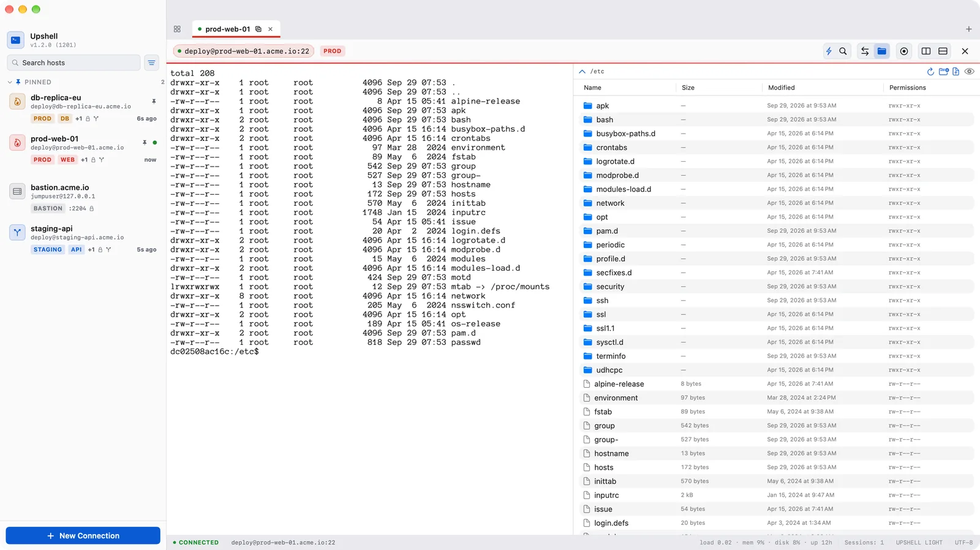Image resolution: width=980 pixels, height=550 pixels.
Task: Toggle hidden files with the eye icon
Action: point(969,72)
